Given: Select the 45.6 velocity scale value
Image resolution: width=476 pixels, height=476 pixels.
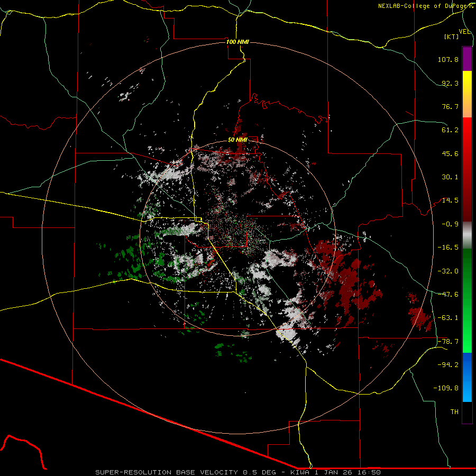Looking at the screenshot, I should [x=450, y=153].
